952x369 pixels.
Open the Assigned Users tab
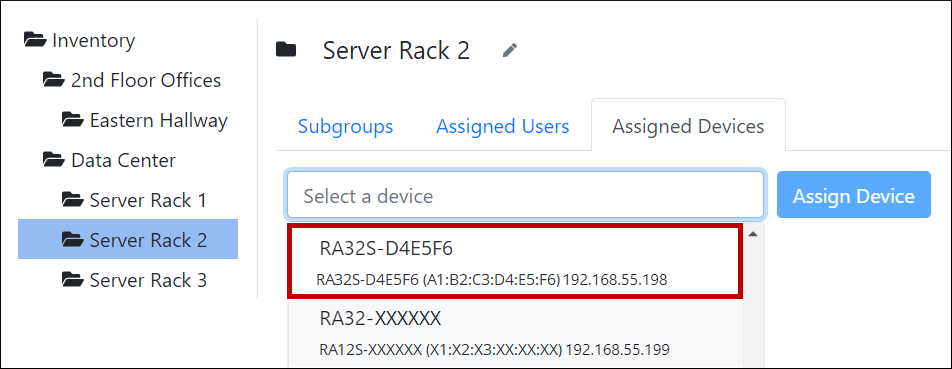click(x=503, y=126)
